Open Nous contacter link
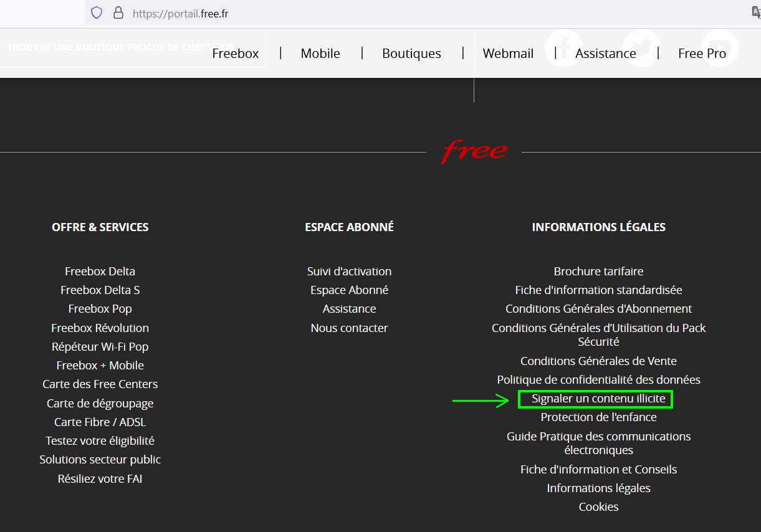Screen dimensions: 761x532 [349, 328]
